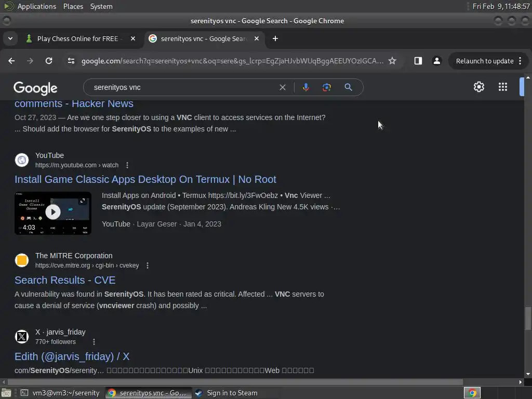Image resolution: width=532 pixels, height=399 pixels.
Task: Click the X site favicon
Action: [x=22, y=337]
